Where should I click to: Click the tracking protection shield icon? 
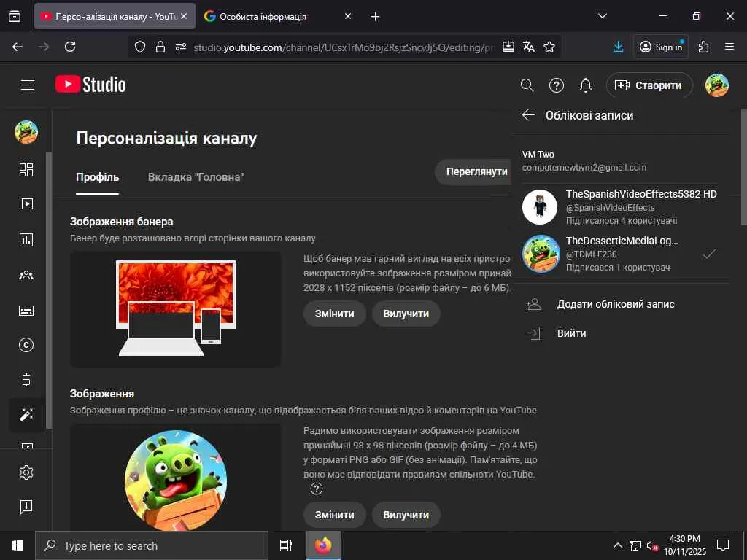pos(139,47)
